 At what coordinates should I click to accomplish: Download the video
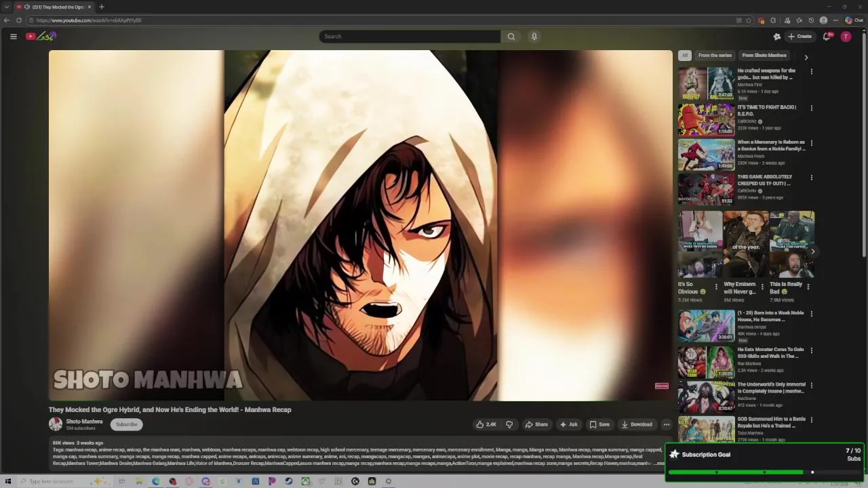[x=637, y=424]
